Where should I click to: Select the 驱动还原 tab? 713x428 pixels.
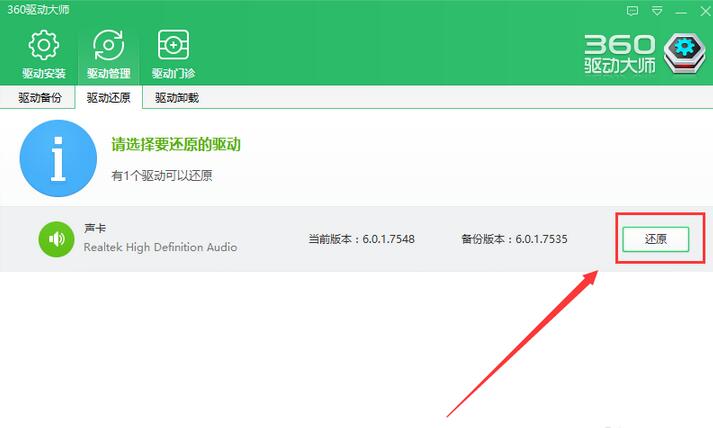point(108,98)
